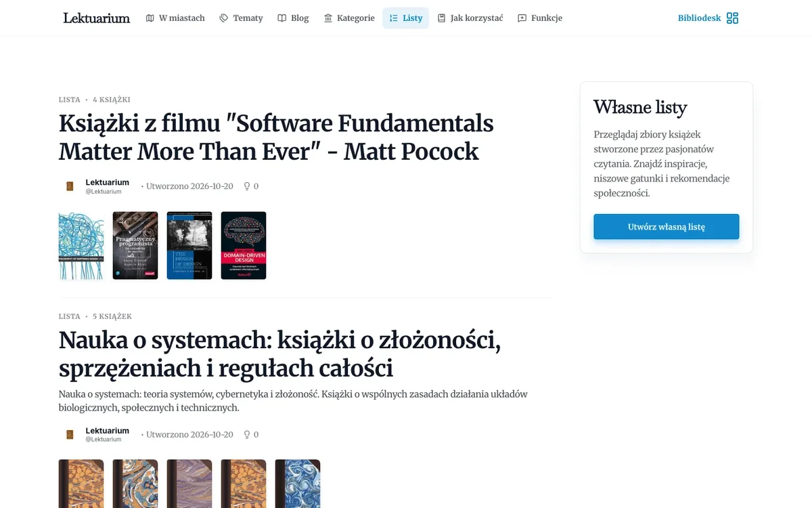Click the Własne listy heading
812x508 pixels.
click(640, 108)
